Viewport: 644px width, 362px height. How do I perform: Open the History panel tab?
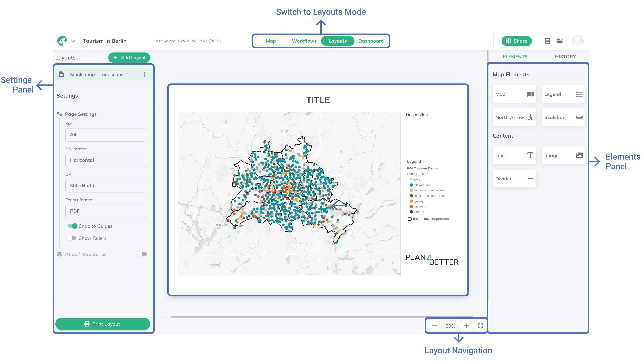coord(566,56)
